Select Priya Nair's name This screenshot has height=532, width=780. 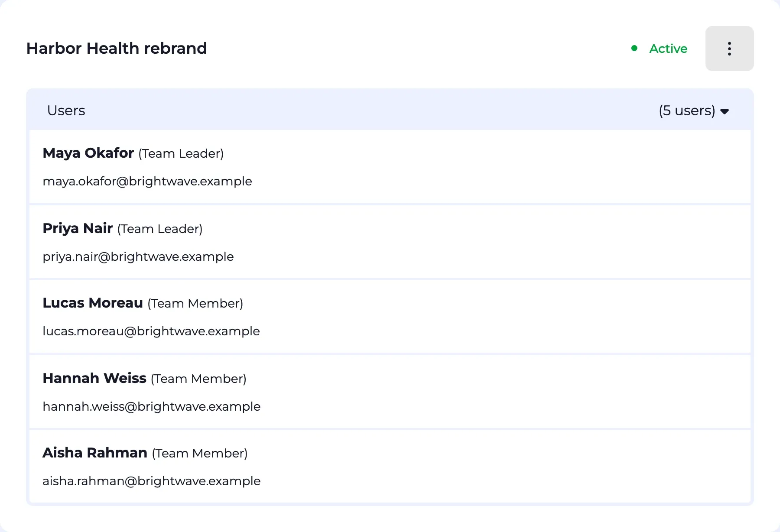78,228
